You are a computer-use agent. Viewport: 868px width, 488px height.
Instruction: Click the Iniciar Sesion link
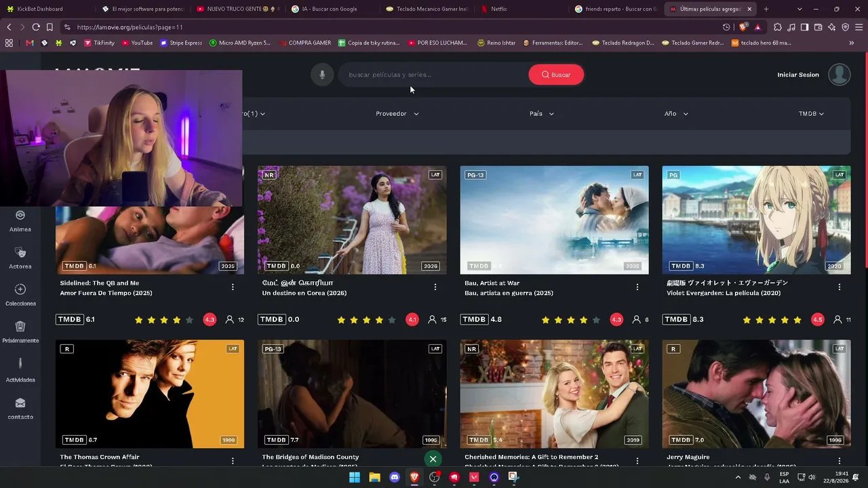tap(798, 75)
